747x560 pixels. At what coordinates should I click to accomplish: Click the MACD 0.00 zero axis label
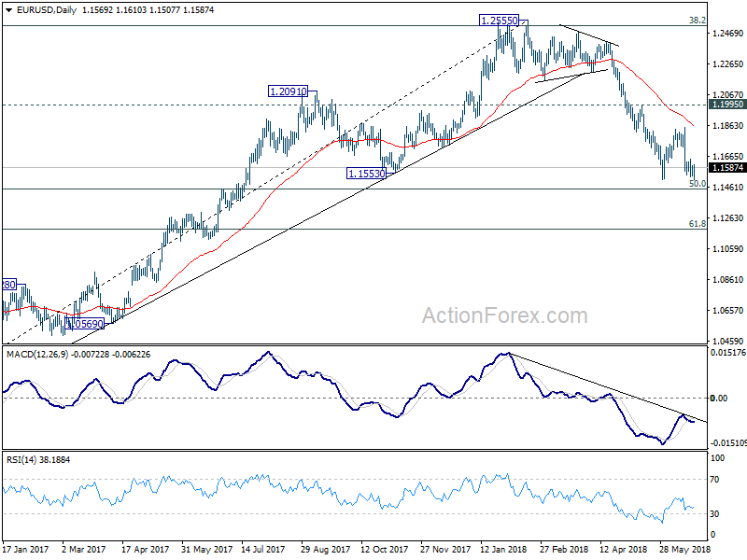point(718,399)
